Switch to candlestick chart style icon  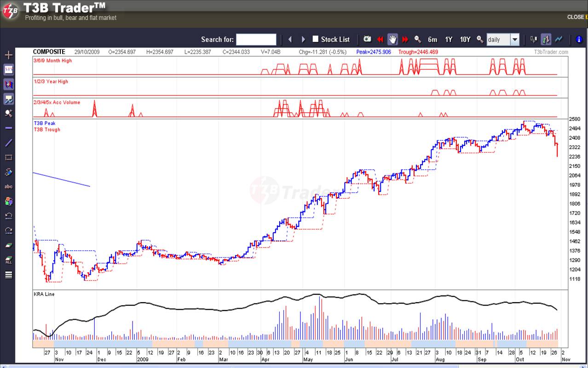(534, 40)
